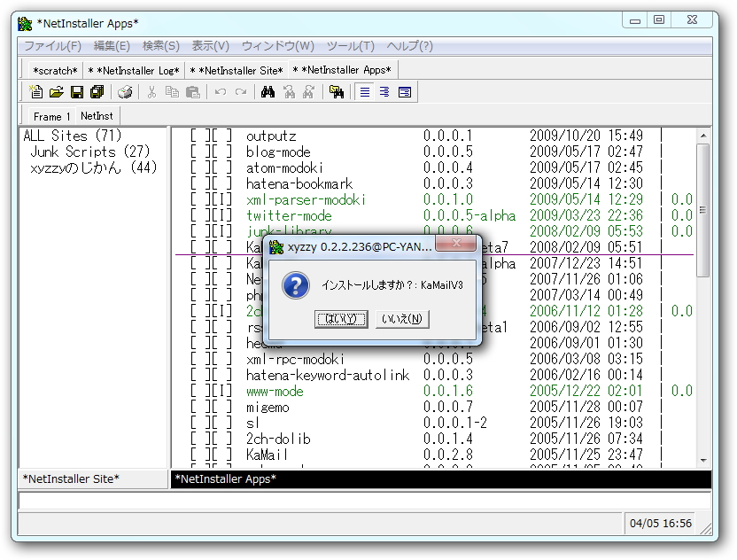Confirm install with はい(Y) button
737x560 pixels.
[341, 319]
